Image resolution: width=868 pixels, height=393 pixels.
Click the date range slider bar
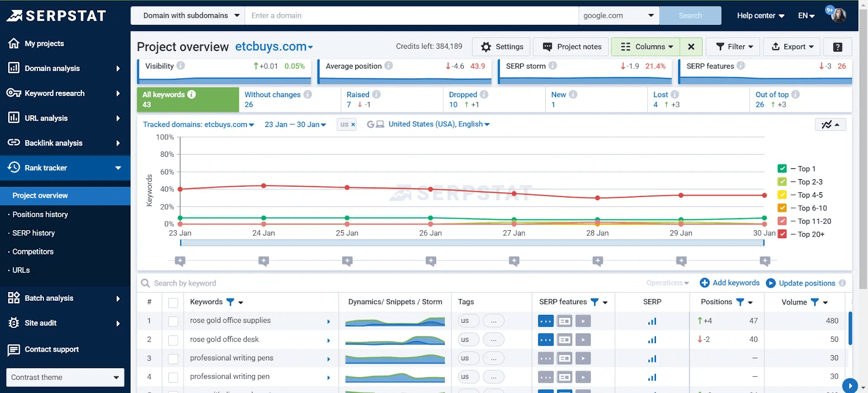472,243
